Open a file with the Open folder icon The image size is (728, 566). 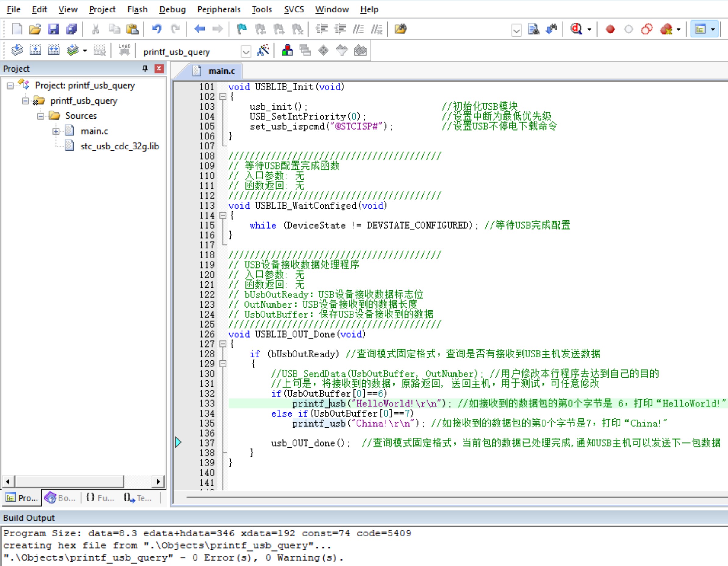click(x=35, y=29)
